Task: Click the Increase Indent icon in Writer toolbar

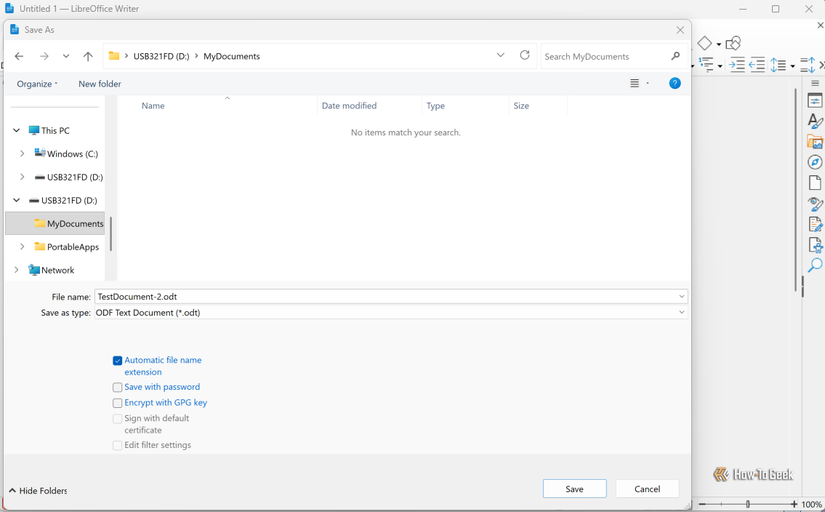Action: click(x=737, y=65)
